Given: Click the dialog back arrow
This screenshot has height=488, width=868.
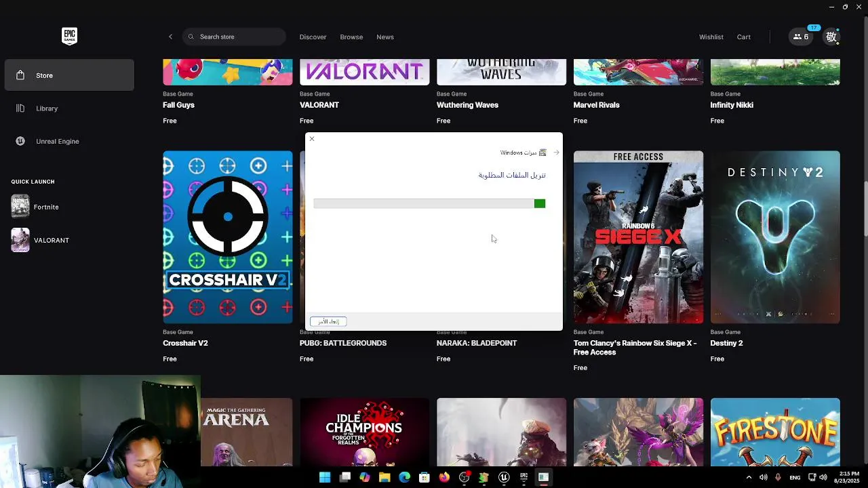Looking at the screenshot, I should (x=556, y=152).
